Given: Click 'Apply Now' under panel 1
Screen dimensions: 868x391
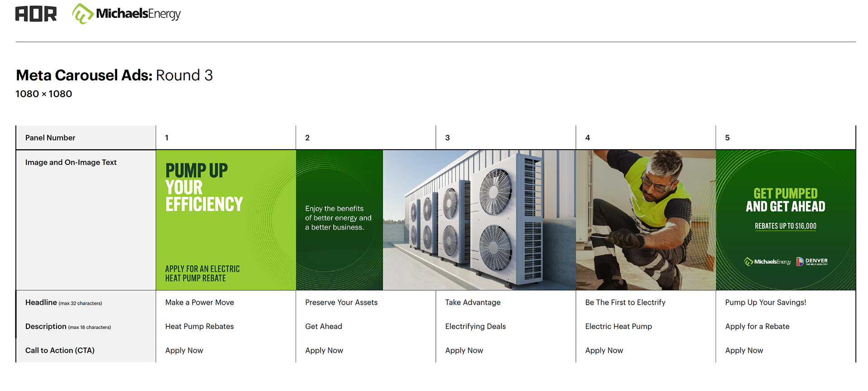Looking at the screenshot, I should [184, 350].
